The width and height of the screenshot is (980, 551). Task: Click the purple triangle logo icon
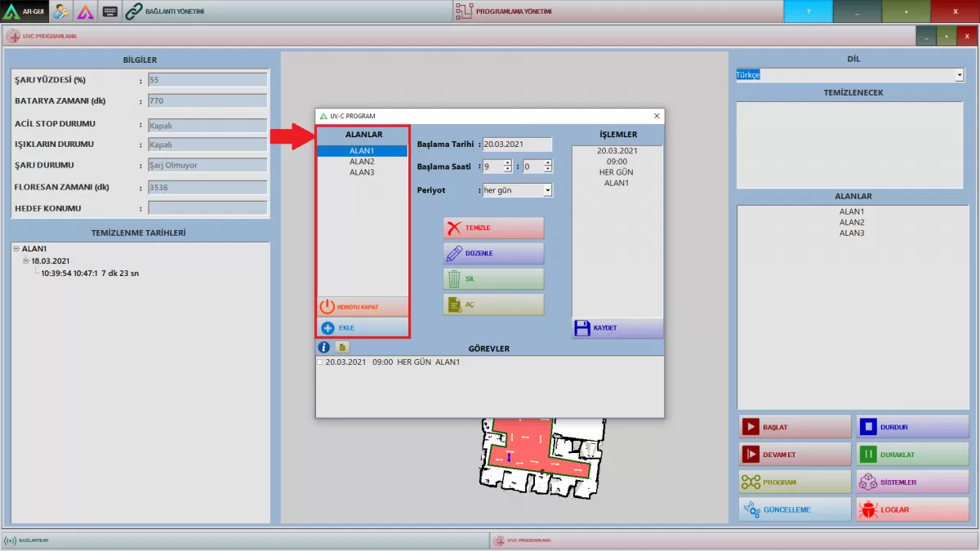(86, 11)
